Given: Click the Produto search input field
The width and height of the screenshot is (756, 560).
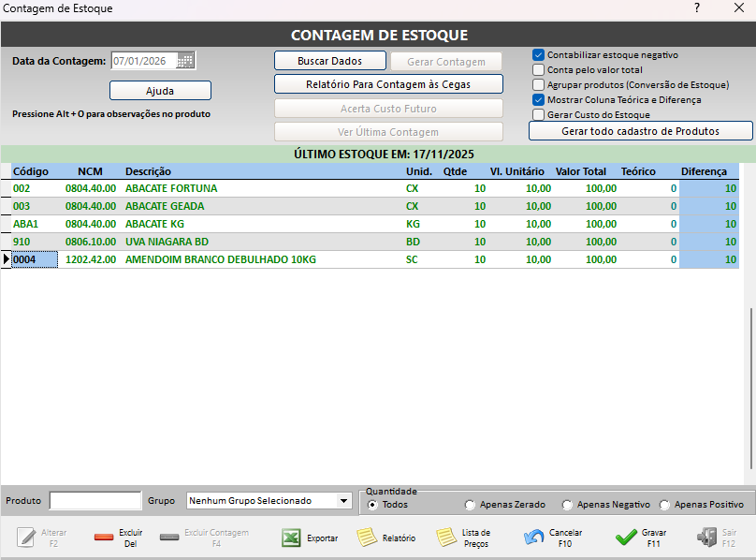Looking at the screenshot, I should (x=94, y=501).
